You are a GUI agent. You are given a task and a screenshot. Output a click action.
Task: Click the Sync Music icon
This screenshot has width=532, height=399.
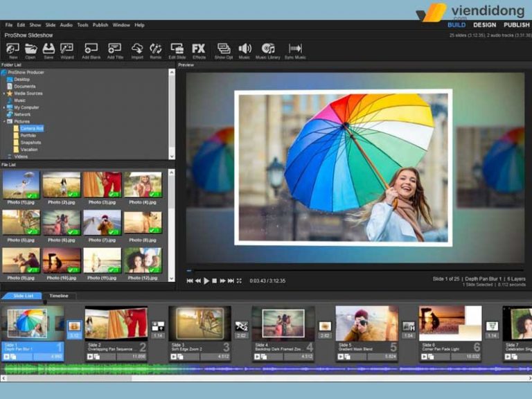pos(295,51)
